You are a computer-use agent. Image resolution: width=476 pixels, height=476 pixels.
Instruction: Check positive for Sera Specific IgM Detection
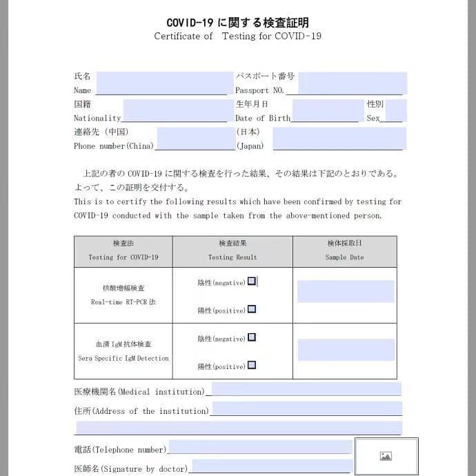[x=252, y=365]
